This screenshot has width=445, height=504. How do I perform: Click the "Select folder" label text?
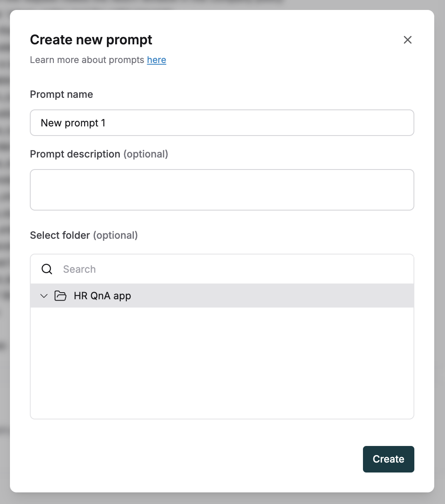[x=60, y=235]
